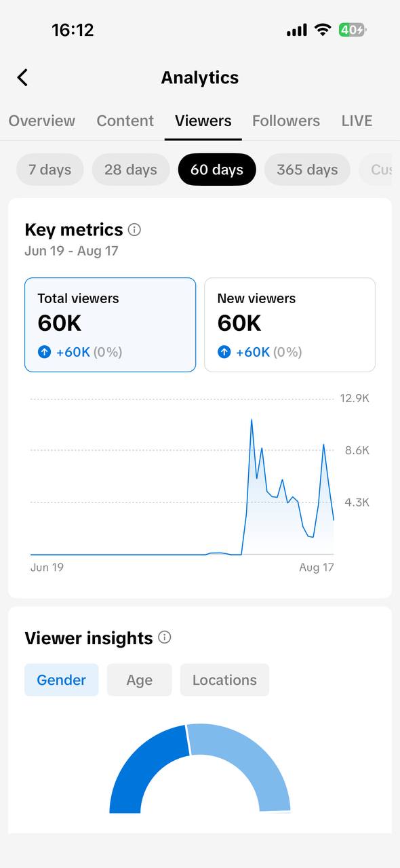The width and height of the screenshot is (400, 868).
Task: Show Age viewer insights
Action: click(x=140, y=680)
